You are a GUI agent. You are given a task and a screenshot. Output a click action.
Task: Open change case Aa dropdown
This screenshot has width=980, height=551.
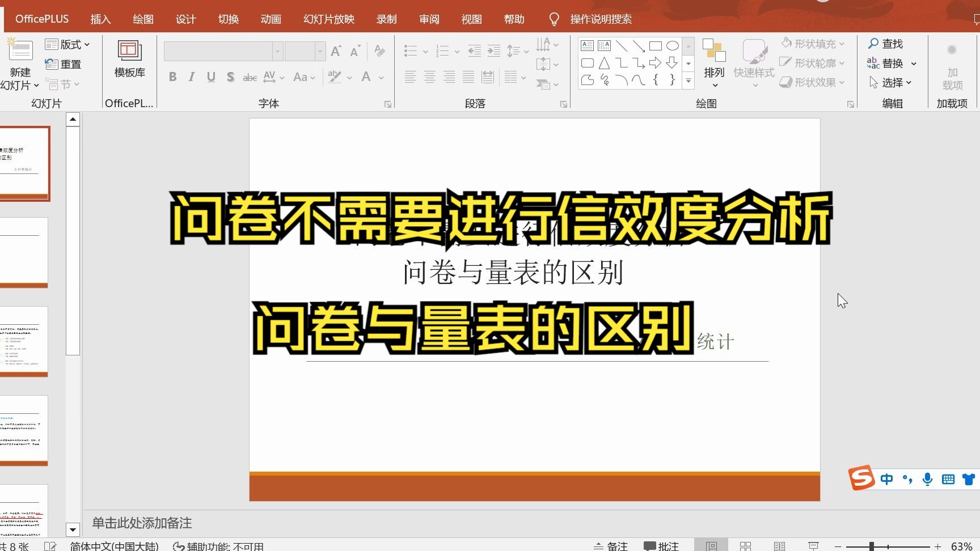304,77
